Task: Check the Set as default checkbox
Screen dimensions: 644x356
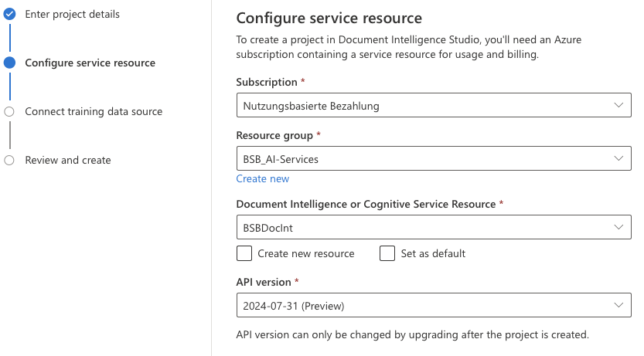Action: pos(387,253)
